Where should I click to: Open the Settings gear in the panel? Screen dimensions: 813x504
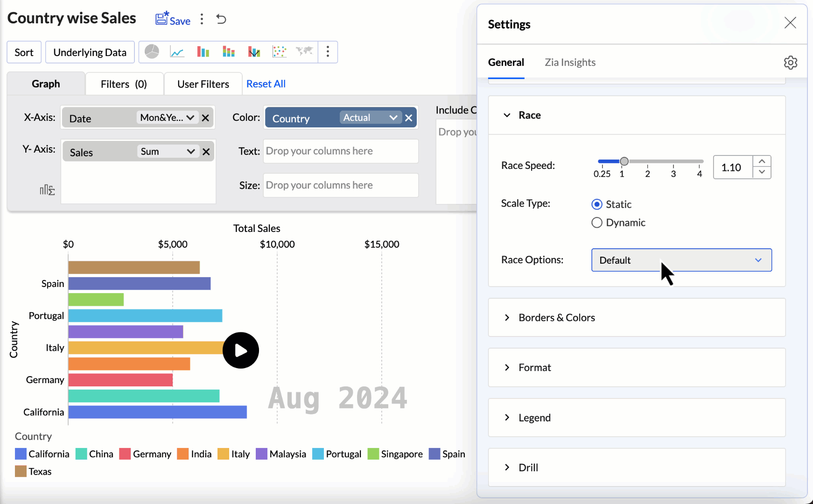[791, 62]
